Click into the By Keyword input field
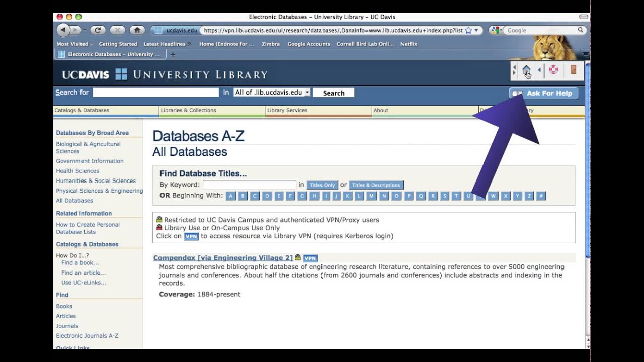This screenshot has height=362, width=644. (249, 185)
